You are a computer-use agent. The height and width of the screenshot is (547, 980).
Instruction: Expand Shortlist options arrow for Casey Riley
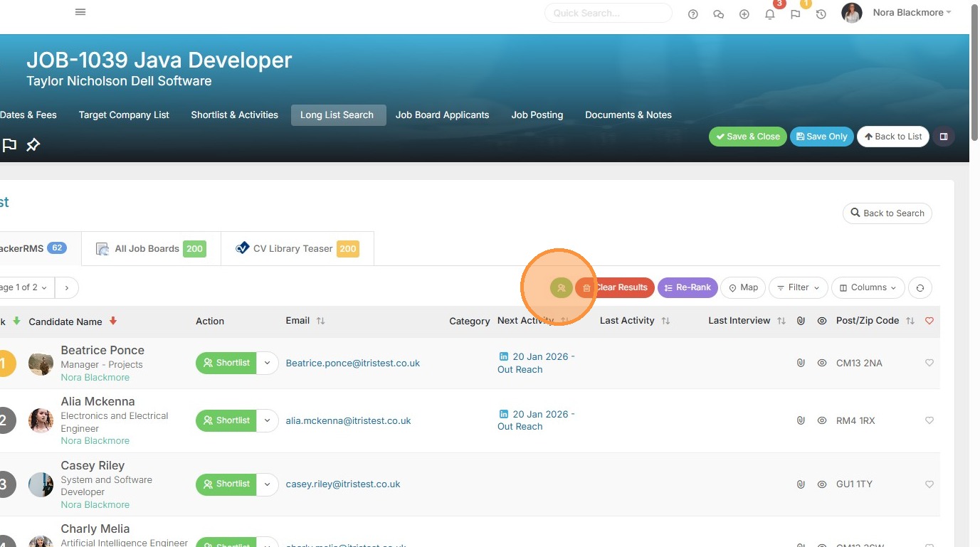point(267,484)
